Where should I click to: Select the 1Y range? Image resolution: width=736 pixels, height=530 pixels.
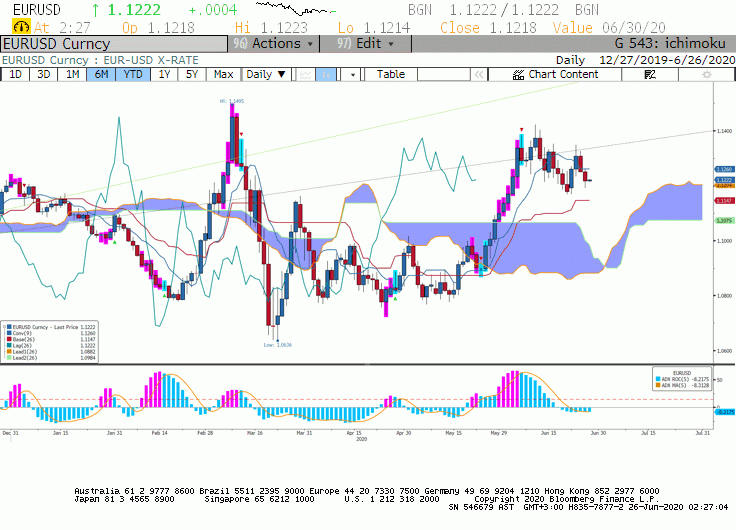[164, 75]
